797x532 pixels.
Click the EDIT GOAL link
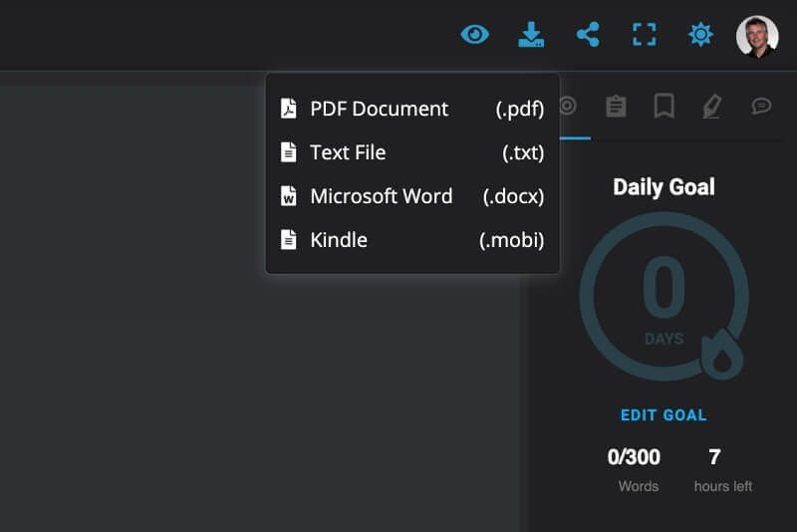point(664,415)
